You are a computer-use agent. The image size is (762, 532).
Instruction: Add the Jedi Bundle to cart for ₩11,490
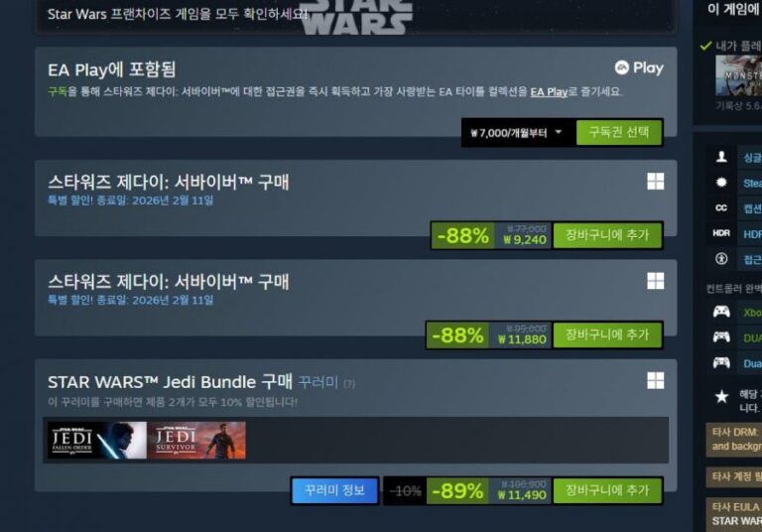pos(607,490)
